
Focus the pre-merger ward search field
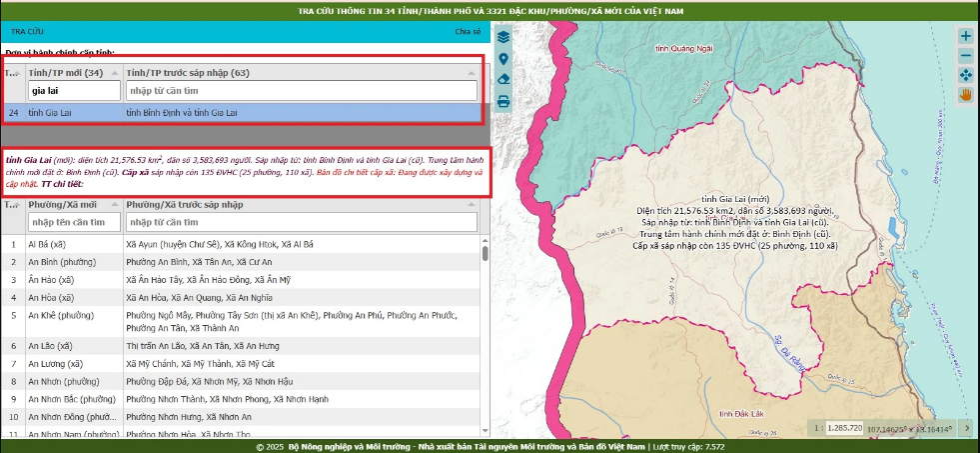pyautogui.click(x=302, y=222)
